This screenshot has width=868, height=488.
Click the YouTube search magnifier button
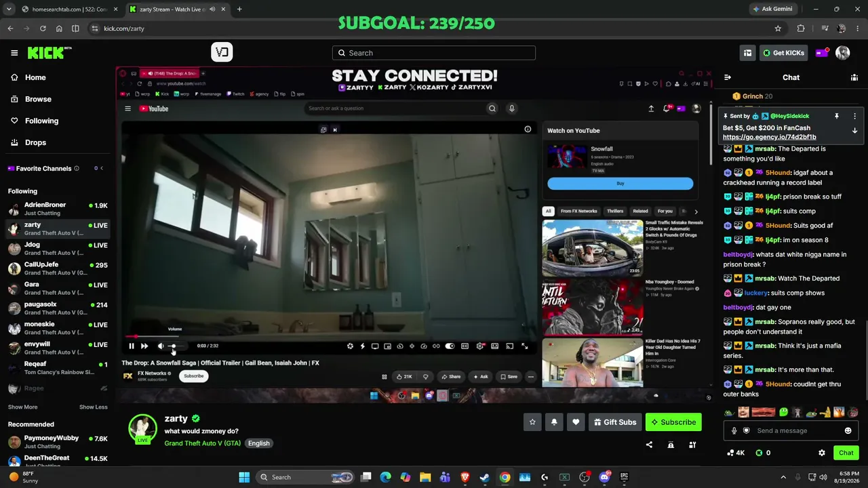492,108
